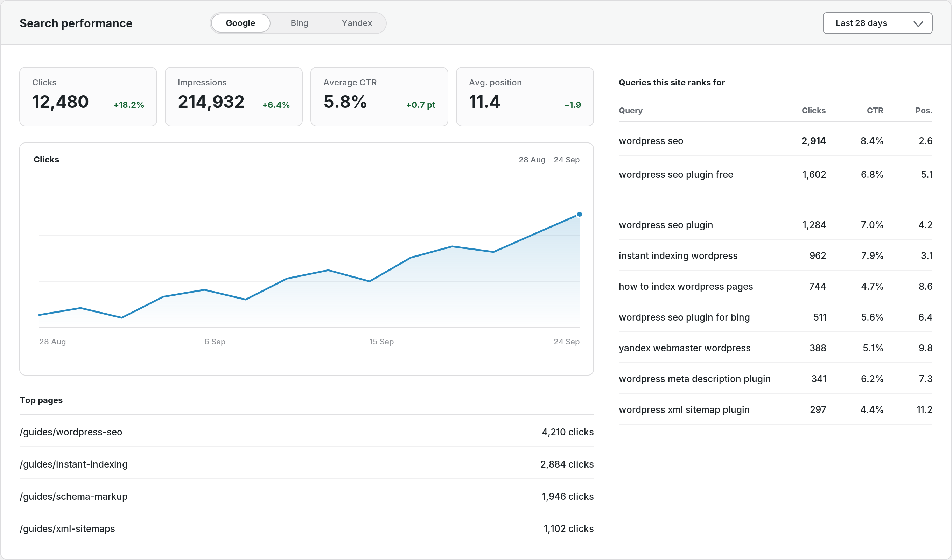Switch to the Yandex tab

(357, 23)
